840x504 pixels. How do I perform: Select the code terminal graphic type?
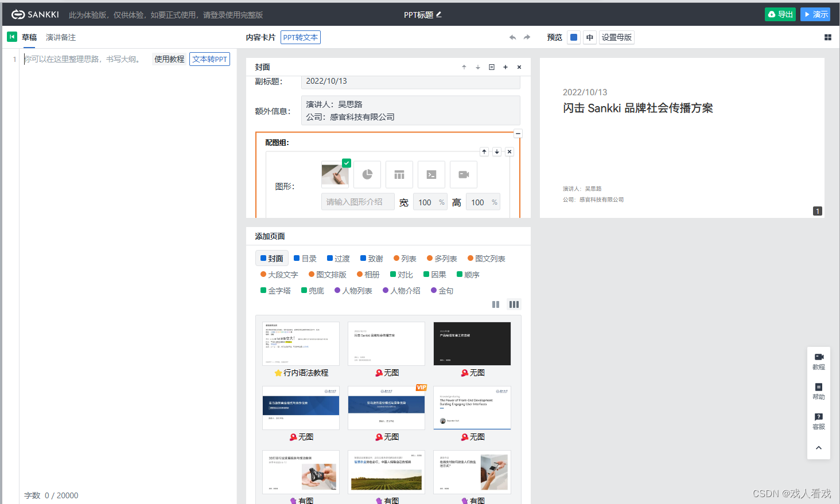(x=431, y=174)
